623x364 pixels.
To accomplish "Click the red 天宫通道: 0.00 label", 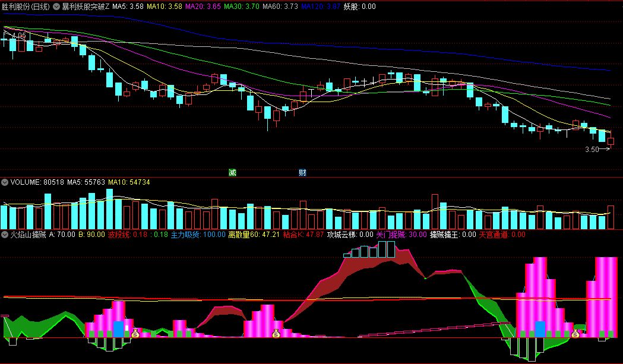I will click(502, 235).
